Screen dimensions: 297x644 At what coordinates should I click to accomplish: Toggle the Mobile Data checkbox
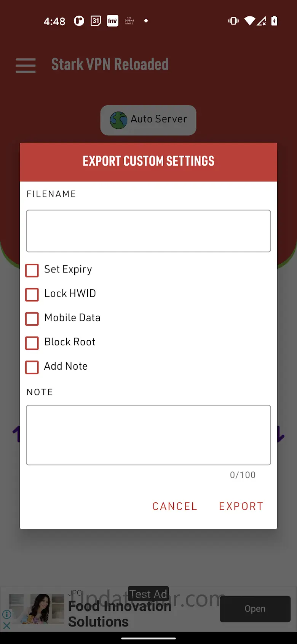click(x=32, y=319)
